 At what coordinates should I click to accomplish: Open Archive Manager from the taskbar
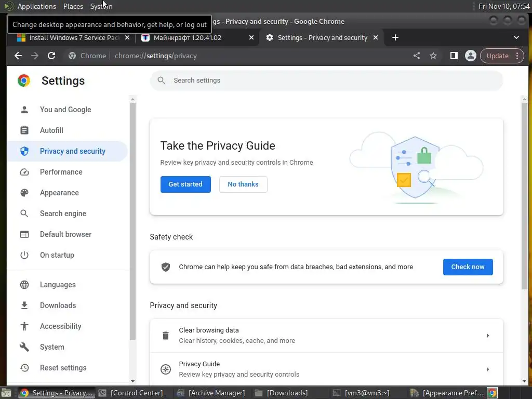click(x=211, y=393)
